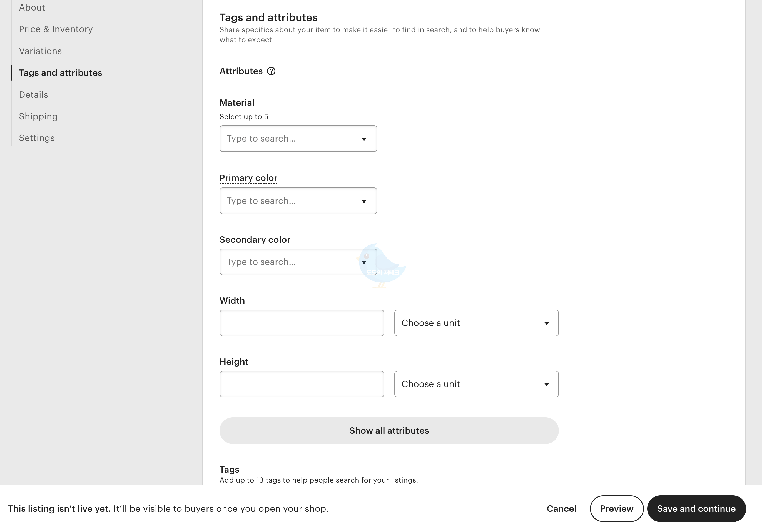Viewport: 762px width, 532px height.
Task: Go to listing Settings section
Action: [x=36, y=138]
